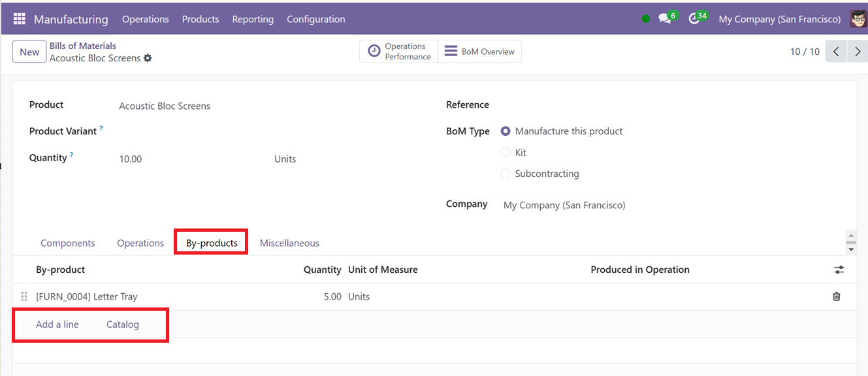Open the optional columns adjust icon
Screen dimensions: 868x376
pos(839,270)
